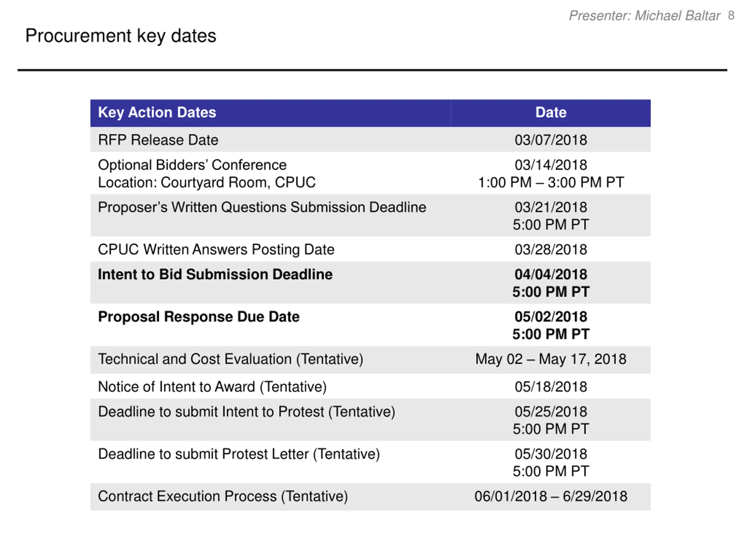Viewport: 747px width, 560px height.
Task: Select 'Proposer's Written Questions Submission Deadline' text
Action: pos(262,207)
